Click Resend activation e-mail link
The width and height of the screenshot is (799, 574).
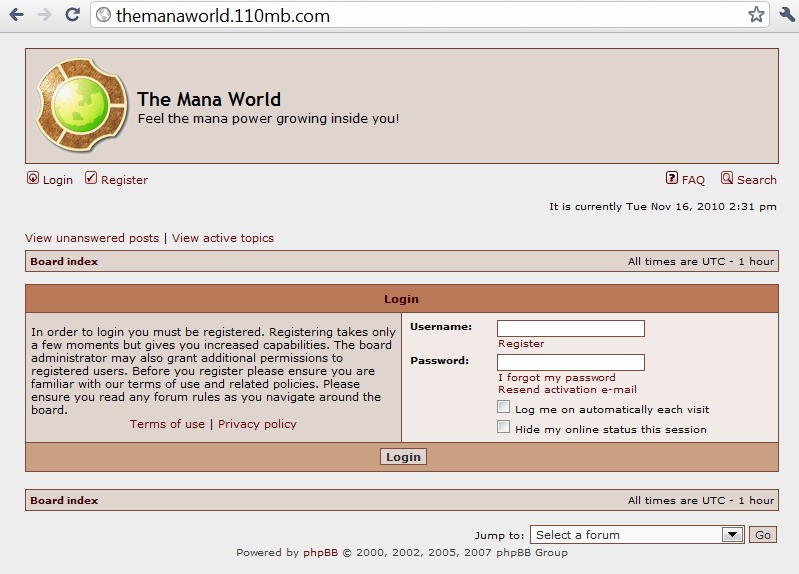tap(567, 389)
